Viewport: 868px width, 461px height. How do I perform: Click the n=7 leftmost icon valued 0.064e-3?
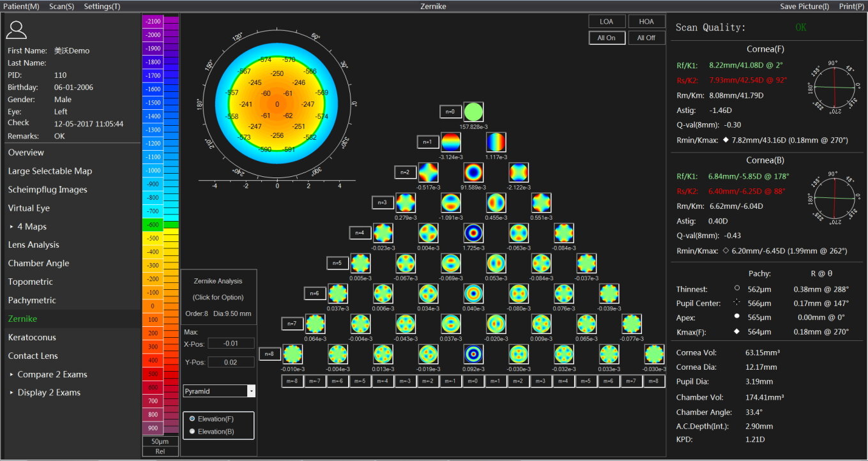tap(315, 324)
